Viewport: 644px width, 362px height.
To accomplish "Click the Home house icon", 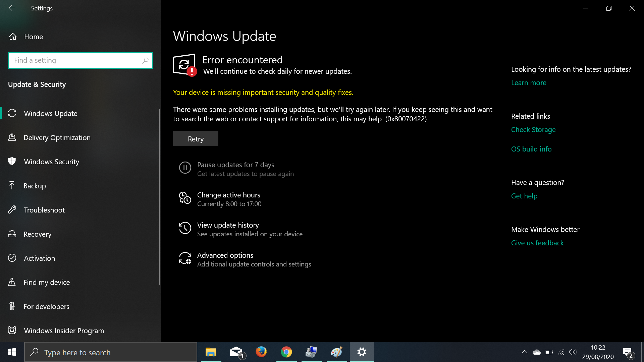I will click(x=13, y=36).
